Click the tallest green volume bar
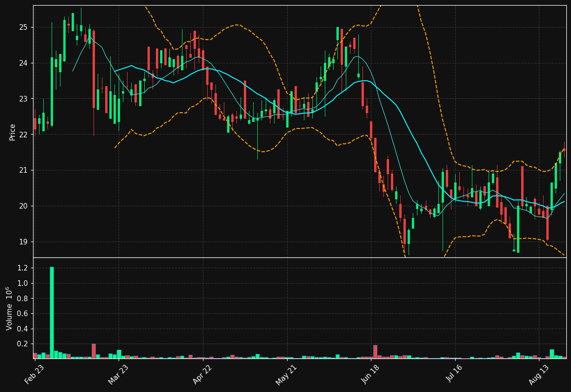This screenshot has height=392, width=571. coord(52,313)
